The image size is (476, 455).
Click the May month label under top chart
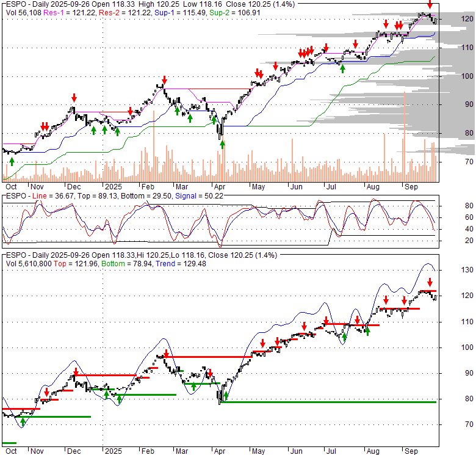(258, 187)
